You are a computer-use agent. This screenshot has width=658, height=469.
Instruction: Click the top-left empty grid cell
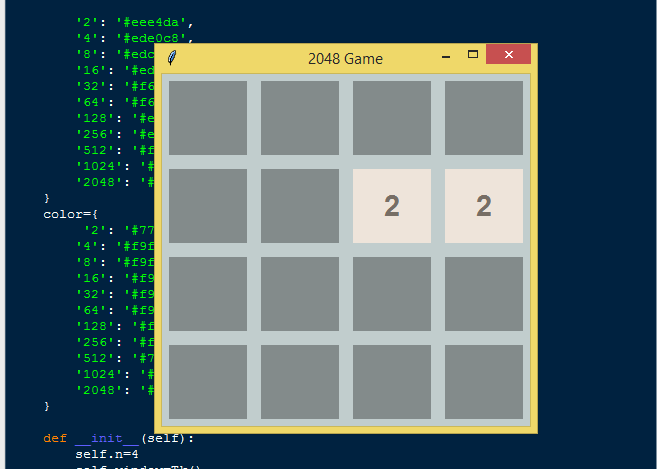[x=208, y=118]
